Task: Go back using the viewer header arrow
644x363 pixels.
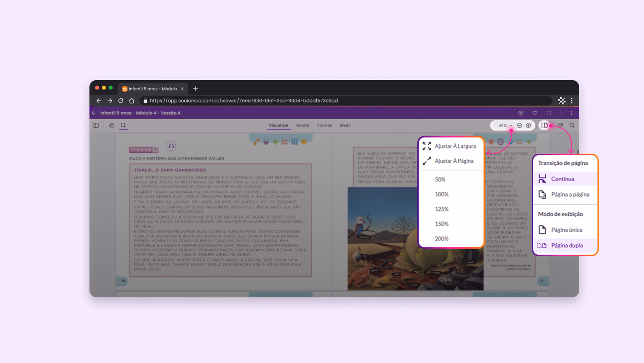Action: click(94, 113)
